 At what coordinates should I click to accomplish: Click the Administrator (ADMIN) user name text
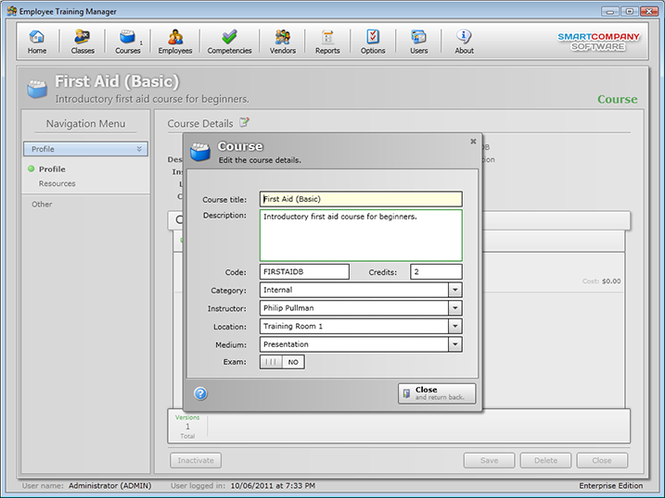point(110,486)
